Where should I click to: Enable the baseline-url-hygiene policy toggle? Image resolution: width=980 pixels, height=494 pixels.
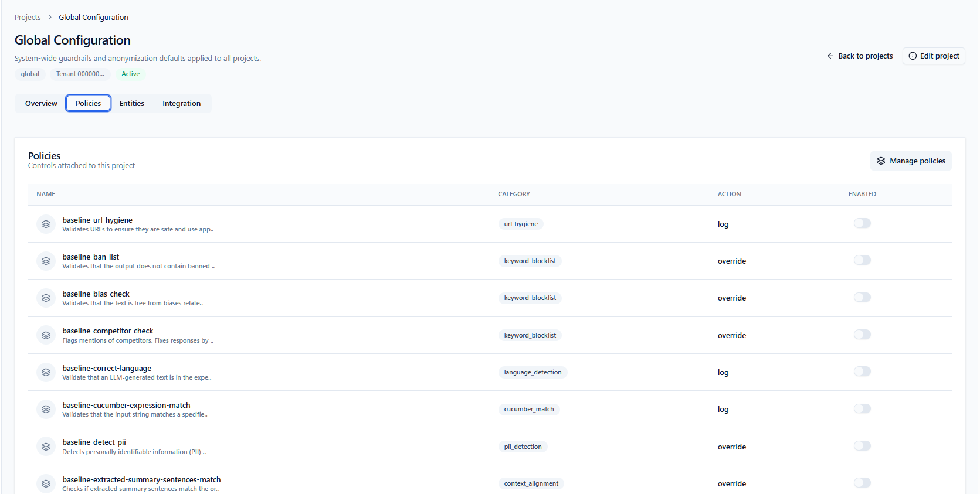pos(862,223)
